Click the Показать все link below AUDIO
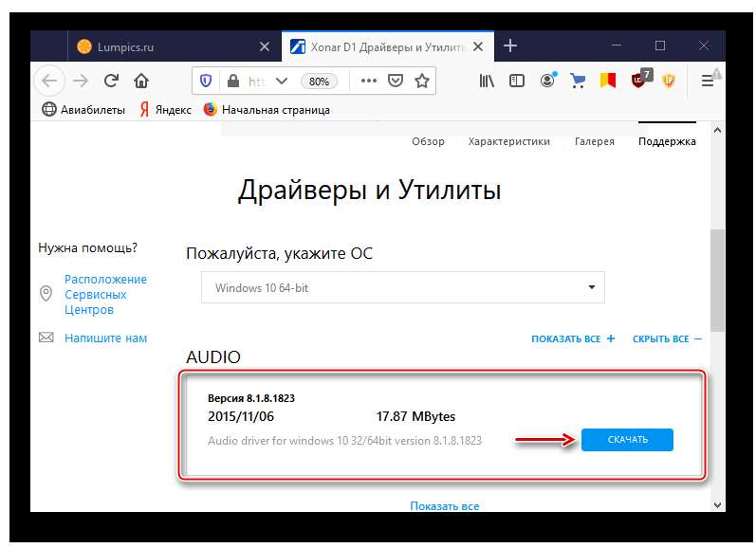Screen dimensions: 756x548 (445, 506)
